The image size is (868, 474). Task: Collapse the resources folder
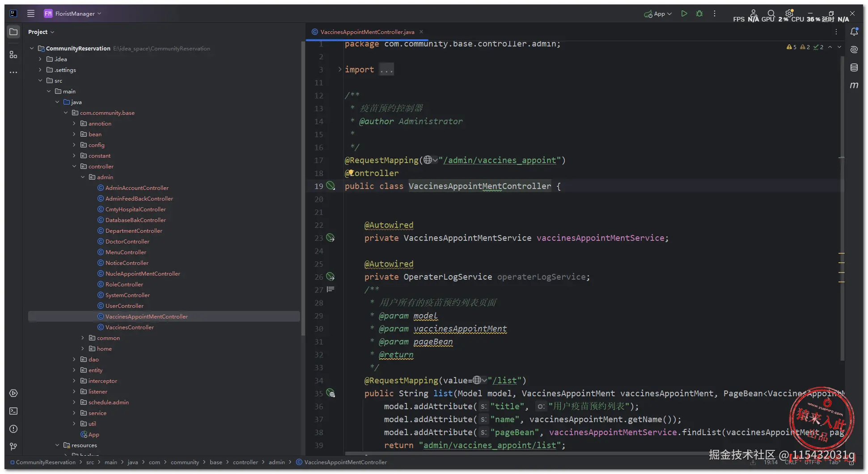(57, 445)
